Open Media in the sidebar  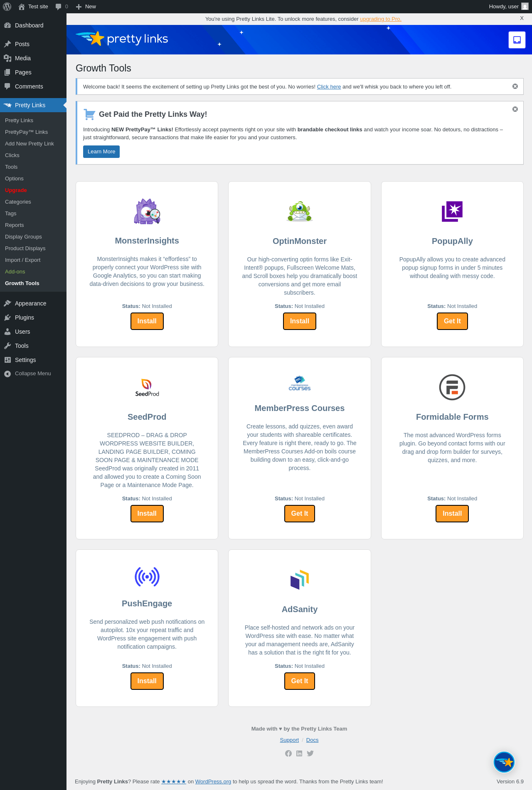33,58
